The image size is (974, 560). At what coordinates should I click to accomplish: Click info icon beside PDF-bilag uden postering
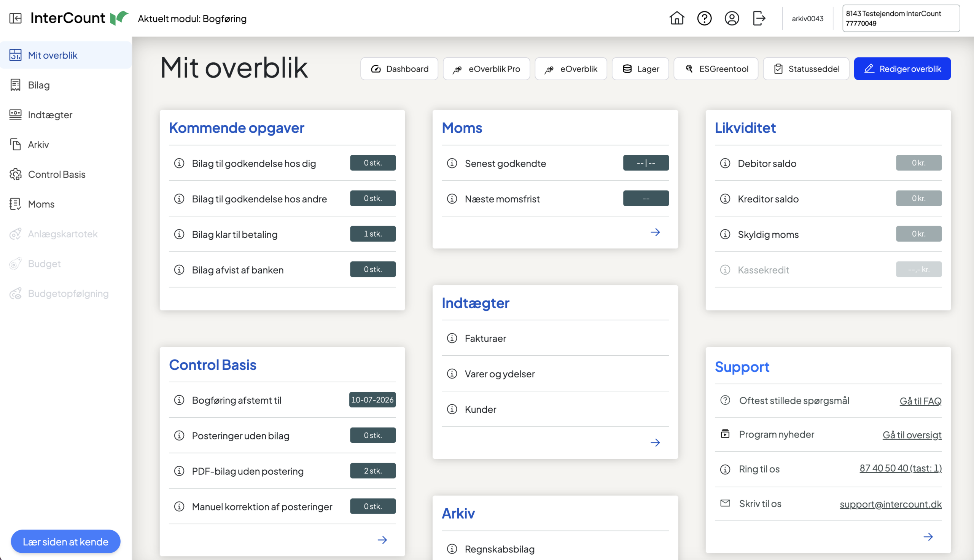(x=179, y=471)
